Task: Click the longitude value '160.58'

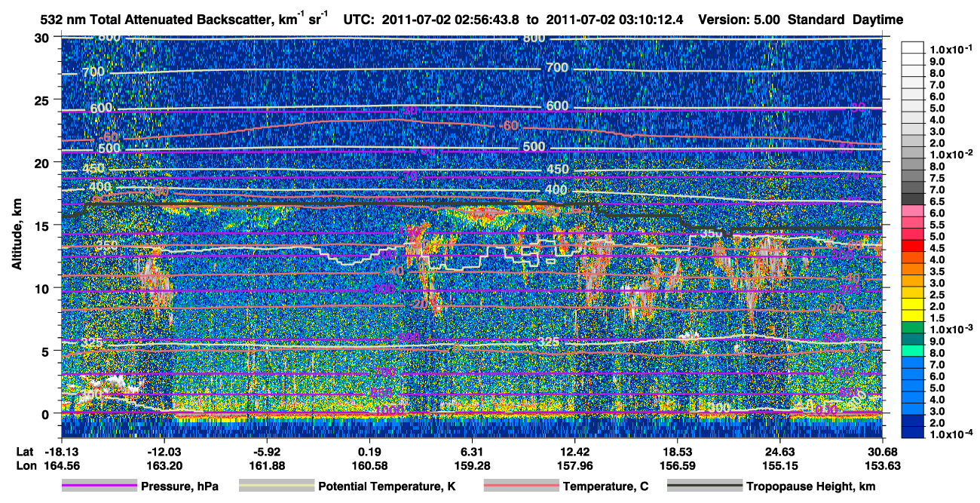Action: pyautogui.click(x=369, y=465)
